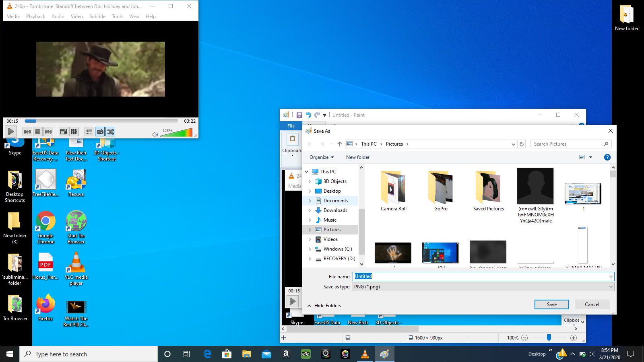Select Saved Pictures folder
The height and width of the screenshot is (362, 644).
[x=488, y=191]
